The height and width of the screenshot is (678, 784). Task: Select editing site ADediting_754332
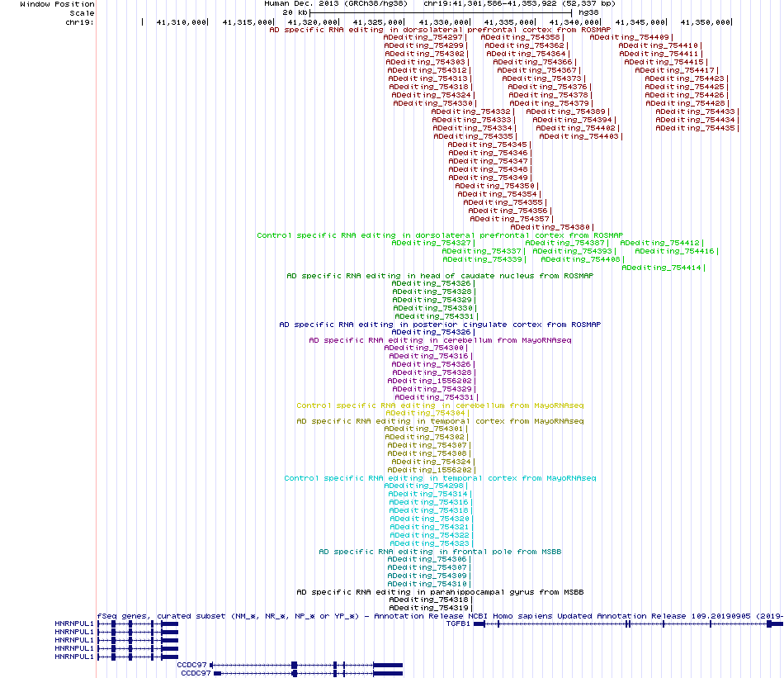coord(473,111)
